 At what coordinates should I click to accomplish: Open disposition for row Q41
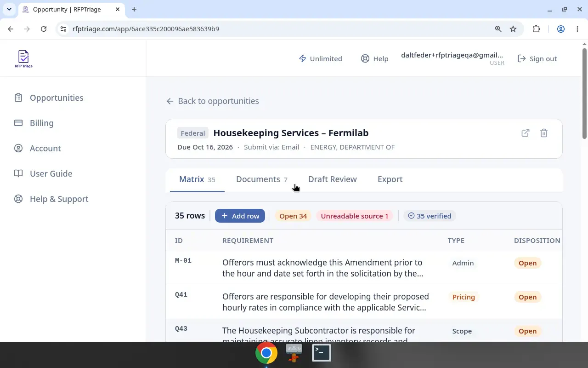point(527,297)
